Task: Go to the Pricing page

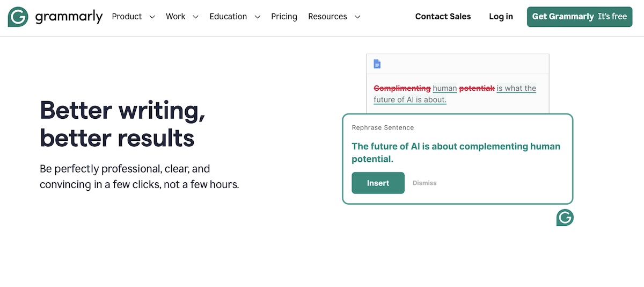Action: click(284, 17)
